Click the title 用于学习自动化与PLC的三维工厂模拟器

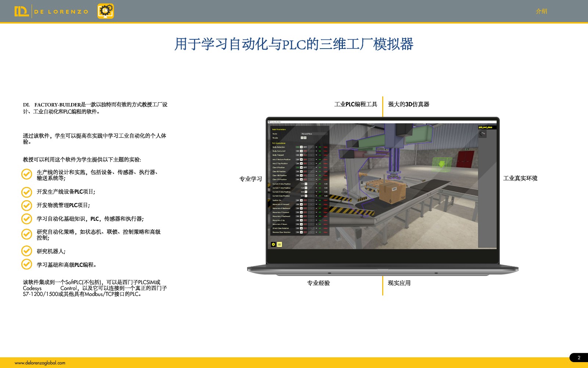294,44
